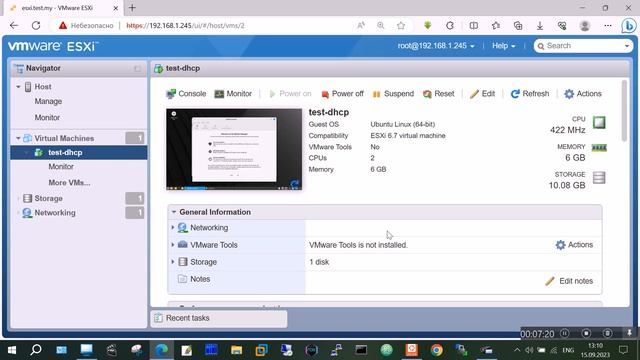The height and width of the screenshot is (360, 640).
Task: Edit the VM settings
Action: 482,94
